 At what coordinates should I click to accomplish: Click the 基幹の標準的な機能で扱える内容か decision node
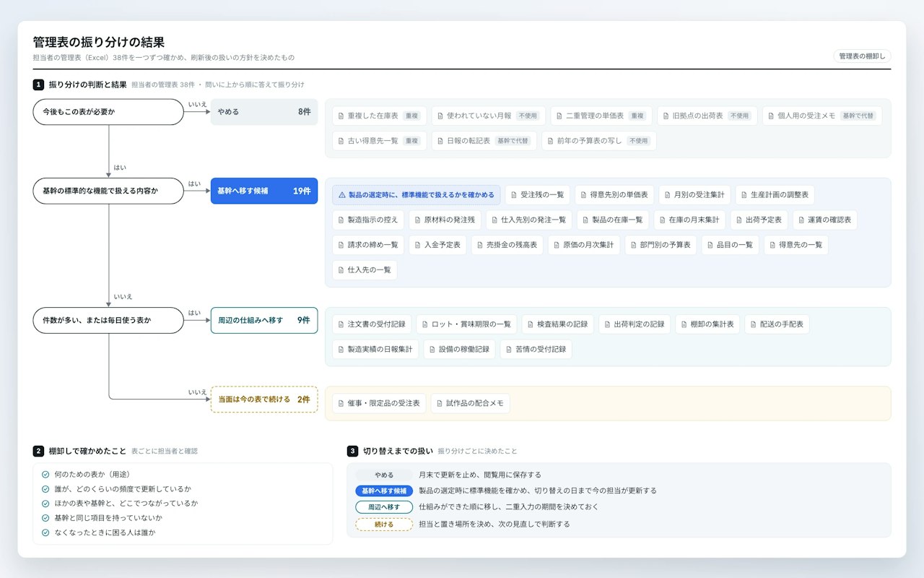click(x=108, y=191)
